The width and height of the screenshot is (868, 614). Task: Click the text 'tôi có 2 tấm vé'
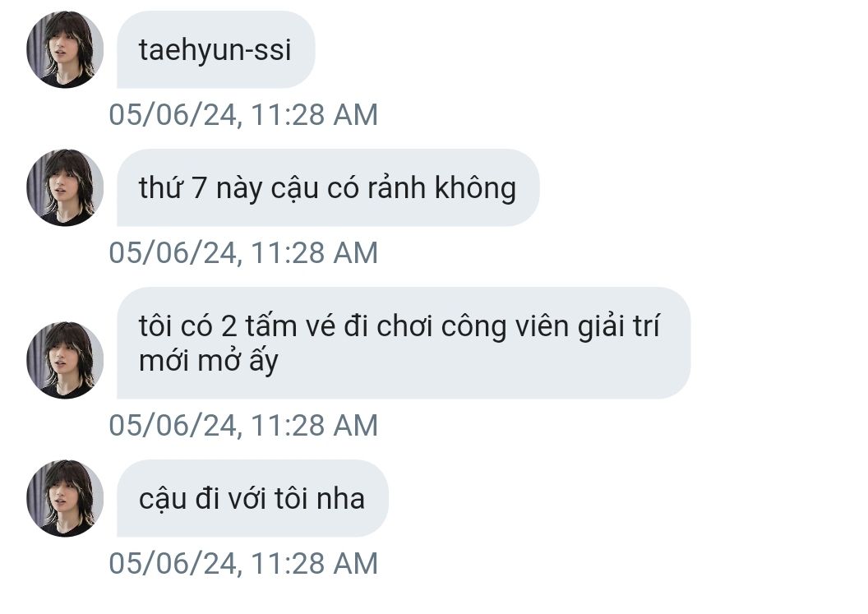pyautogui.click(x=237, y=325)
